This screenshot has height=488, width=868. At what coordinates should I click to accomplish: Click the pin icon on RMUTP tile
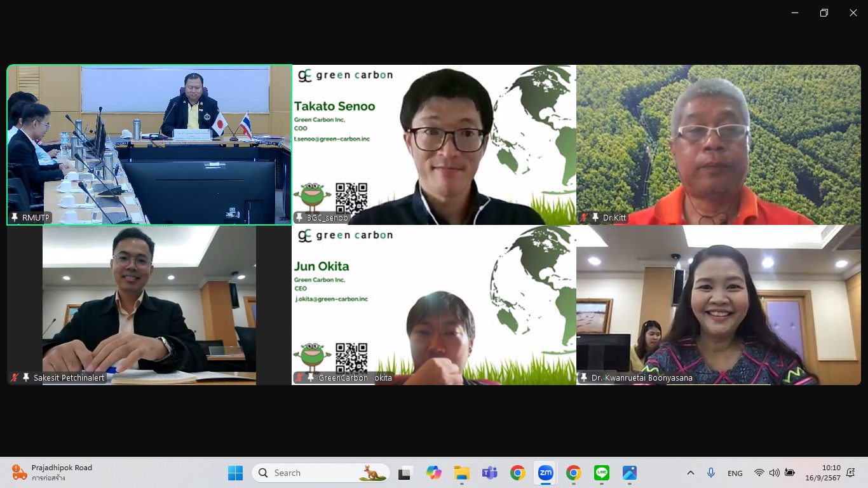coord(15,217)
